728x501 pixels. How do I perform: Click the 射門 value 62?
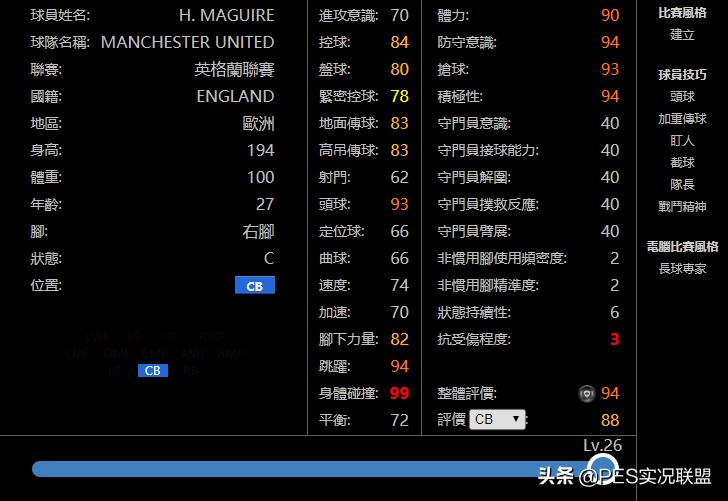point(399,177)
